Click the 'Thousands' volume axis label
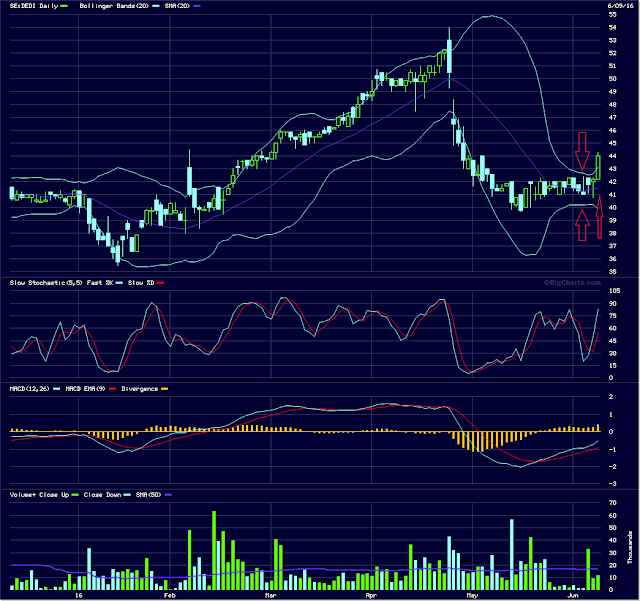Image resolution: width=640 pixels, height=601 pixels. click(x=630, y=548)
